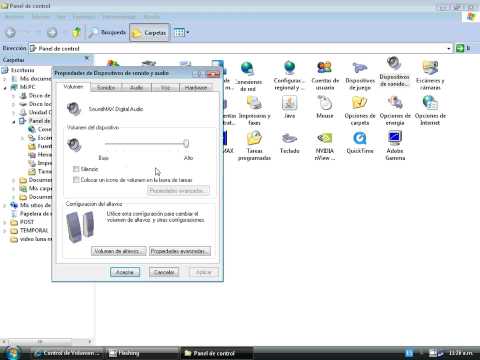Open Opciones de Internet icon
This screenshot has width=480, height=360.
[430, 110]
